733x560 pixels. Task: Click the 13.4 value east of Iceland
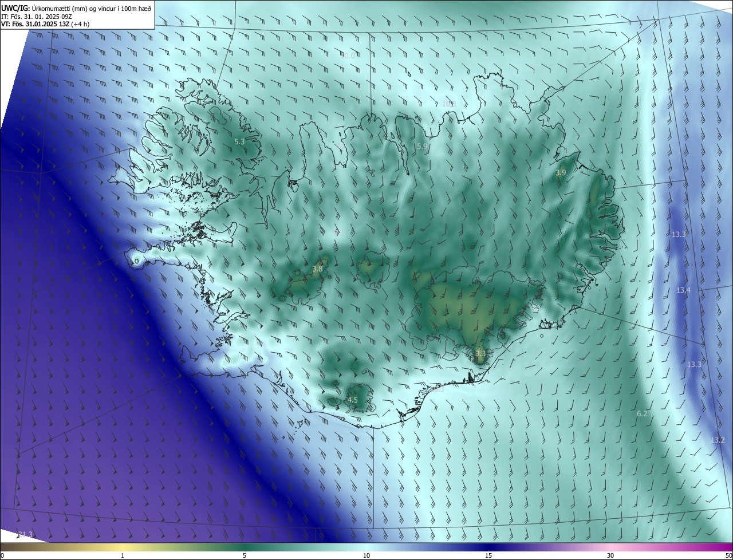click(683, 290)
